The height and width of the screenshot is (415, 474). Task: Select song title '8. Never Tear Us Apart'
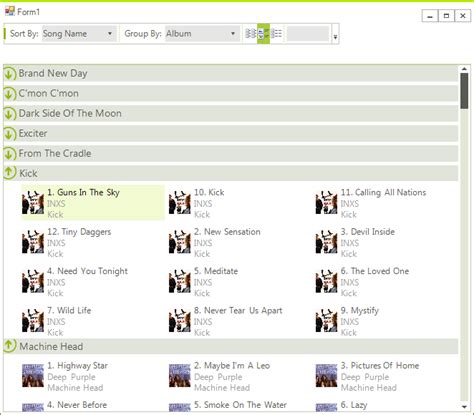pos(238,311)
